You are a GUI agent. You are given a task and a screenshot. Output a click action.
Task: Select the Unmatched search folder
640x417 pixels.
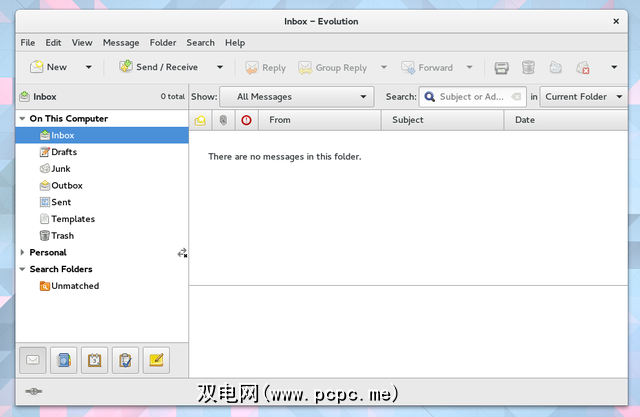pyautogui.click(x=102, y=286)
